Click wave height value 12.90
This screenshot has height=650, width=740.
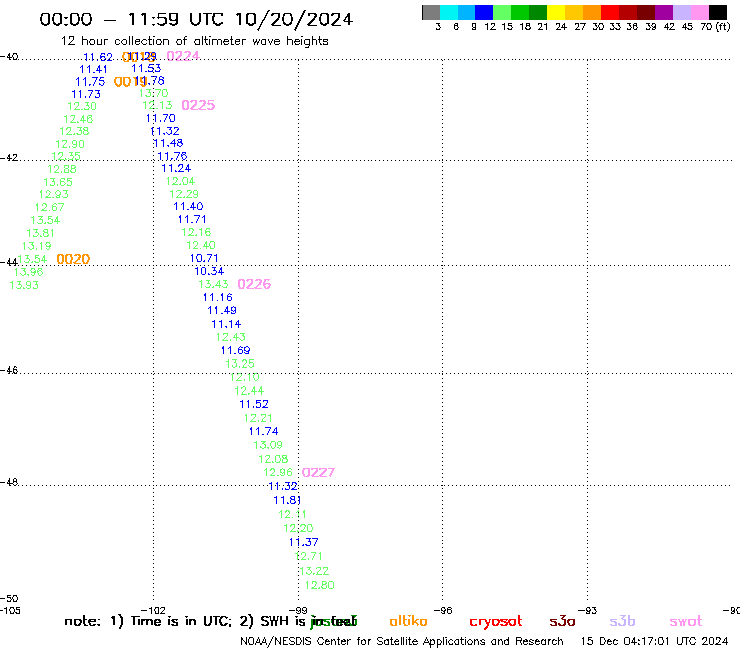[70, 144]
